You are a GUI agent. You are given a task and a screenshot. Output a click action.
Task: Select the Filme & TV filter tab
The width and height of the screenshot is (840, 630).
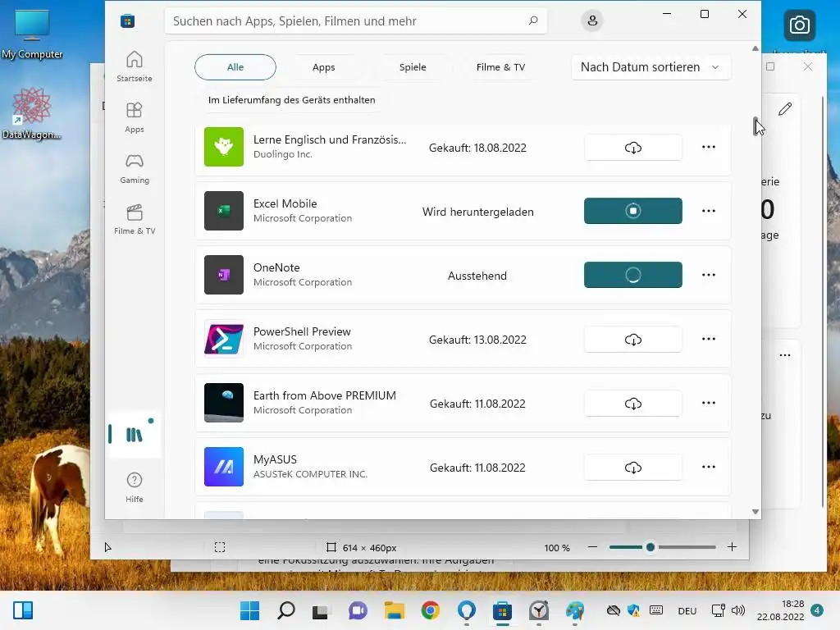point(500,67)
